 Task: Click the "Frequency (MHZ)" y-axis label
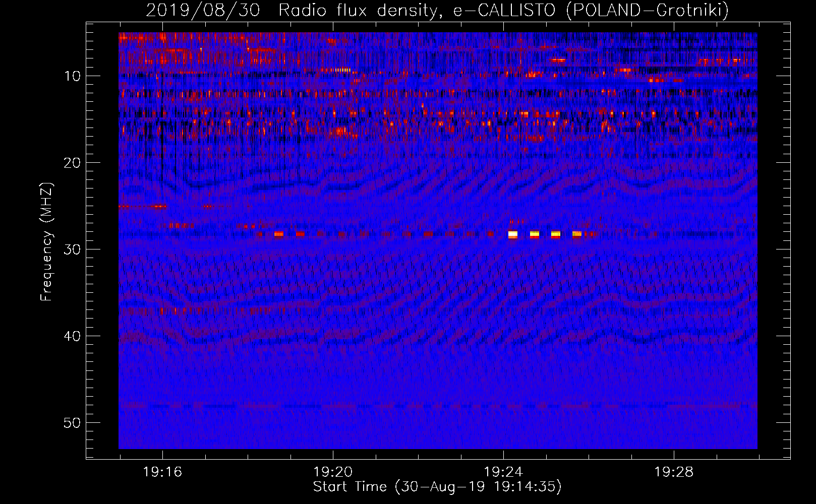[46, 242]
